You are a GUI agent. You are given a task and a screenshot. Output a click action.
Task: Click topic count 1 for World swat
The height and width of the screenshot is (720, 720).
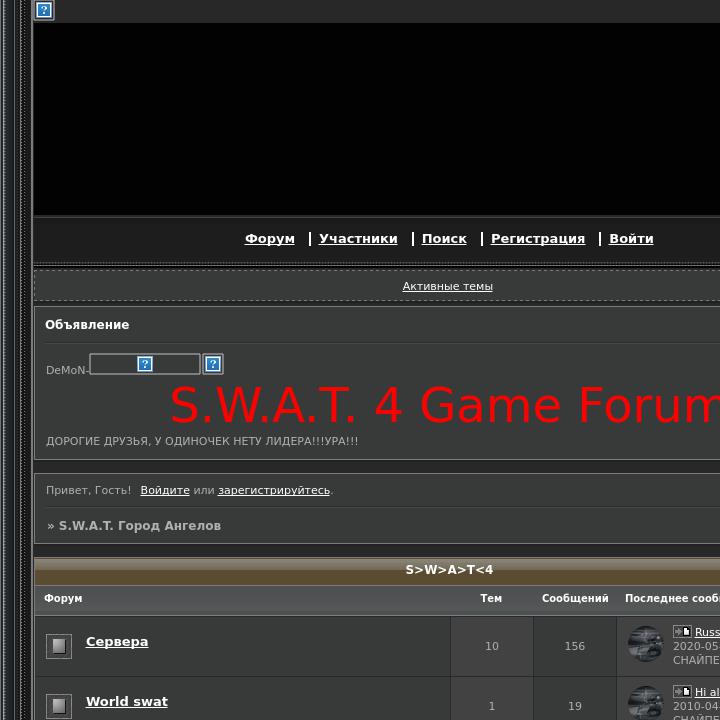coord(492,706)
